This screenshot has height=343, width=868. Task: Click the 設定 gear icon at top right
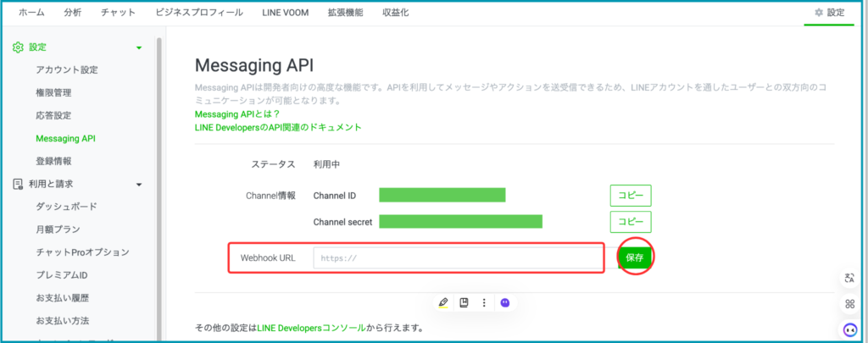pyautogui.click(x=820, y=13)
